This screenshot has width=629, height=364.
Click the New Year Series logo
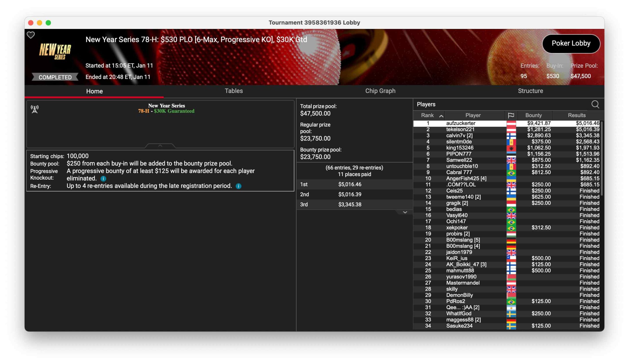(x=55, y=51)
